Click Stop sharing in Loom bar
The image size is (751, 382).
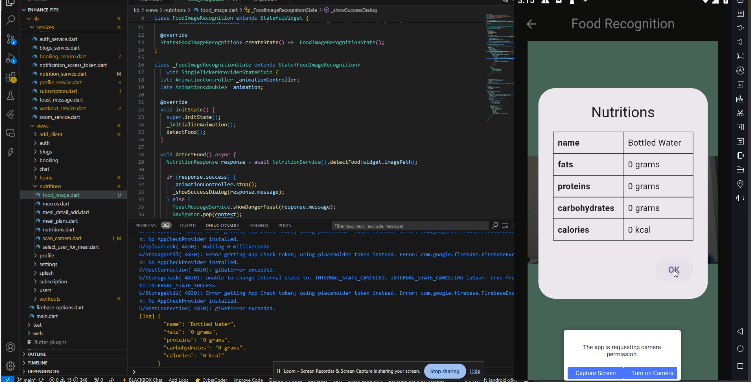445,371
